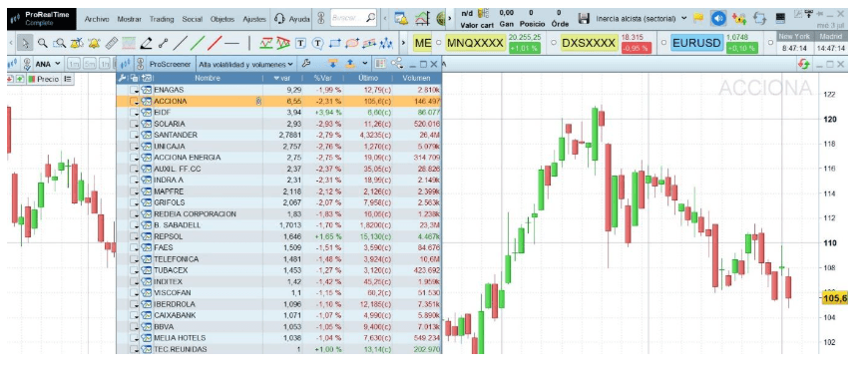
Task: Open the ANA ticker dropdown
Action: (x=58, y=64)
